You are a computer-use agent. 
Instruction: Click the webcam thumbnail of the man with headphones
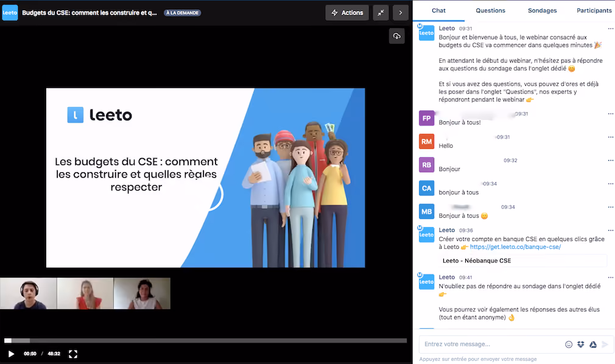[28, 293]
